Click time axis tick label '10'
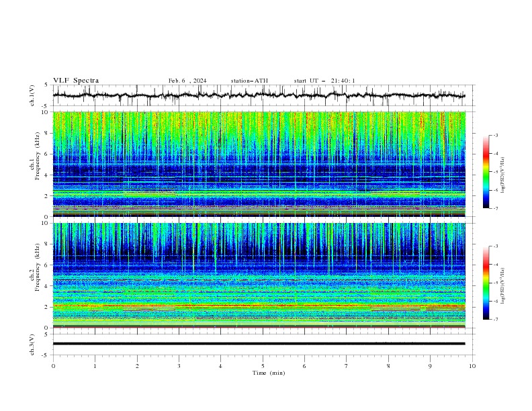The width and height of the screenshot is (532, 411). click(x=472, y=366)
